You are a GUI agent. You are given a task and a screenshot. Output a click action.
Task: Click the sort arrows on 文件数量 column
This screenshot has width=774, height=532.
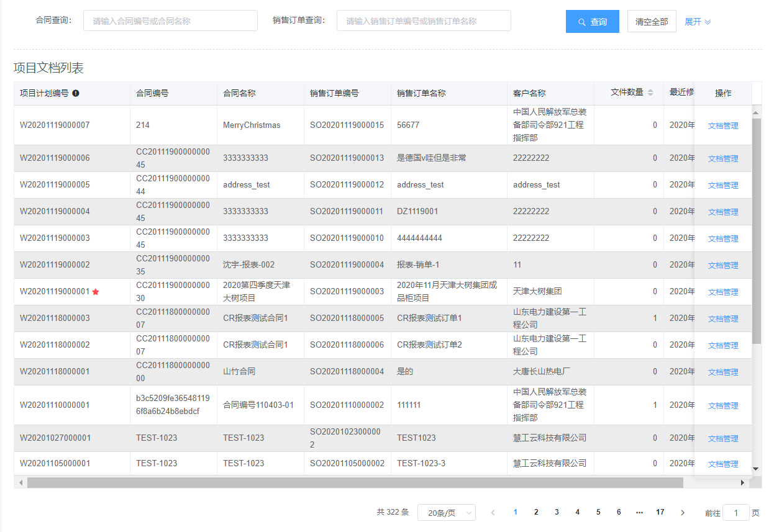650,92
